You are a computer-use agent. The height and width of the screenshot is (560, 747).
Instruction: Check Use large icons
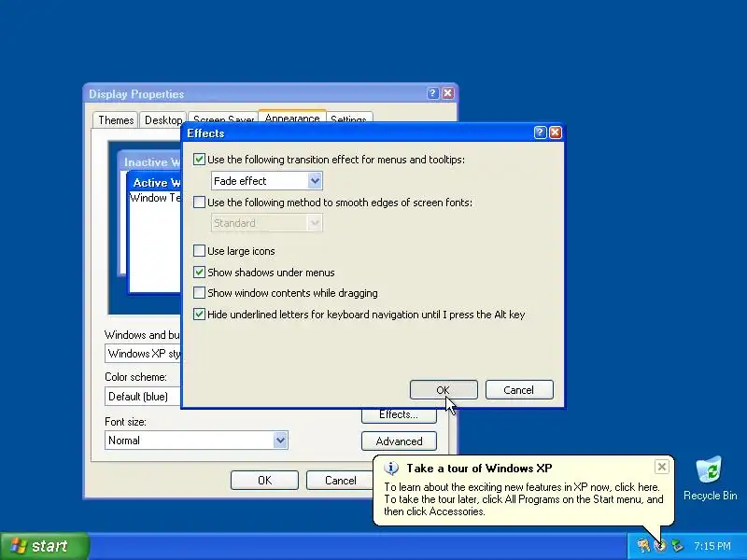[x=199, y=251]
